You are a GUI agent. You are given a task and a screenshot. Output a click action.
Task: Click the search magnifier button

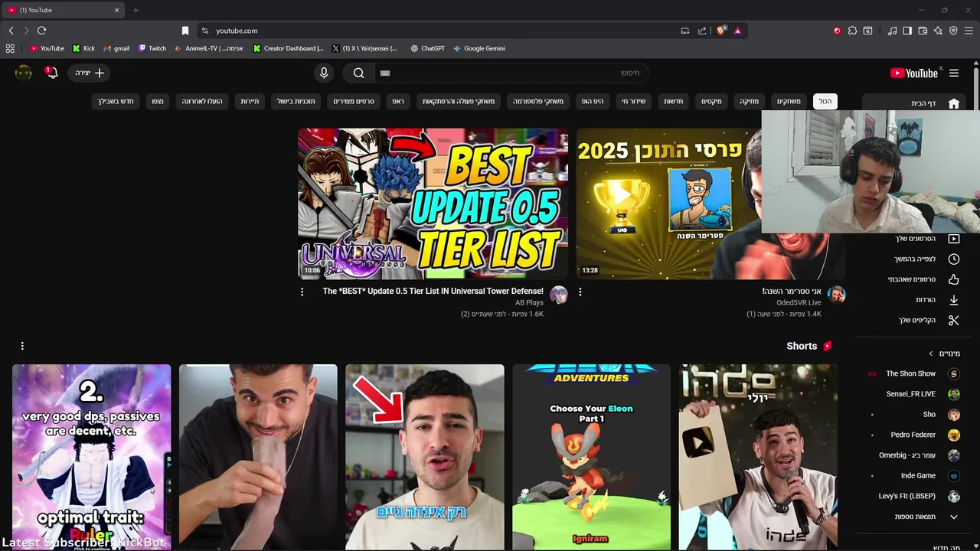click(x=358, y=73)
